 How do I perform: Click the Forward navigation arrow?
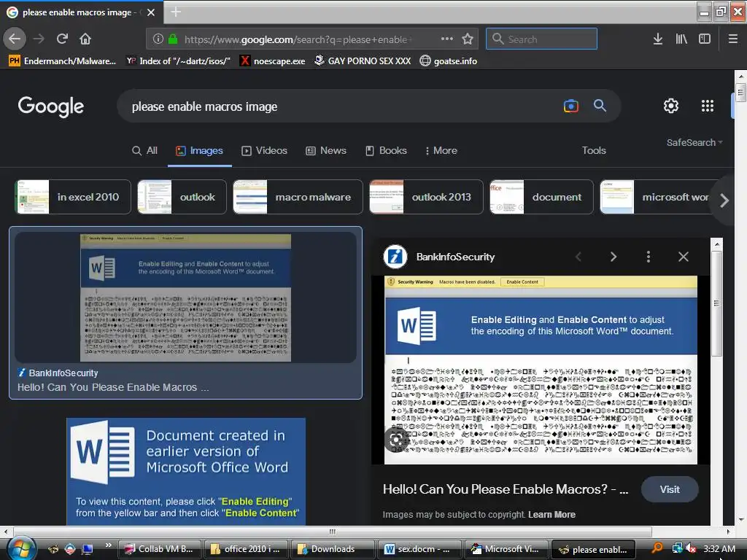click(x=39, y=39)
